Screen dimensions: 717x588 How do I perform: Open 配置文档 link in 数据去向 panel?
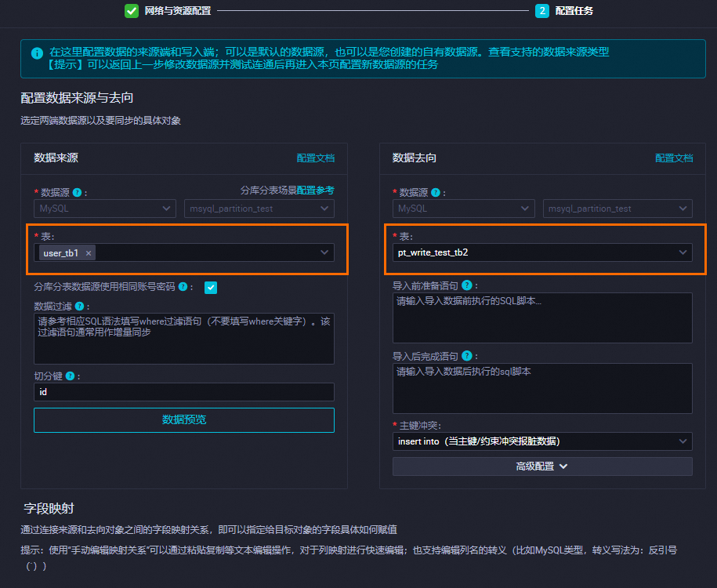tap(674, 158)
